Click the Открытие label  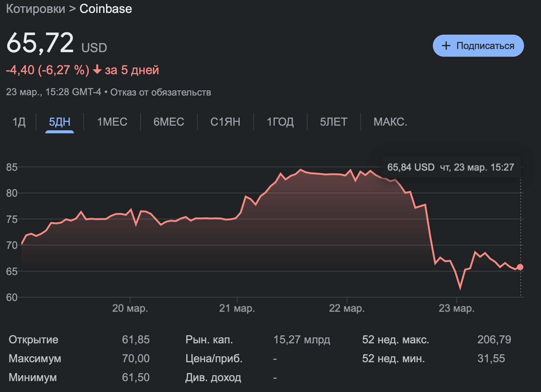click(34, 339)
